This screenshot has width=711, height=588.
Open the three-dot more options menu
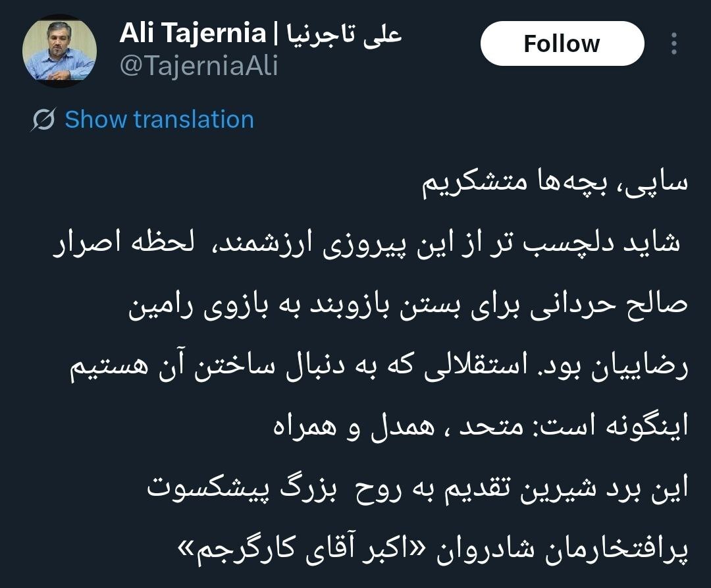click(x=674, y=43)
